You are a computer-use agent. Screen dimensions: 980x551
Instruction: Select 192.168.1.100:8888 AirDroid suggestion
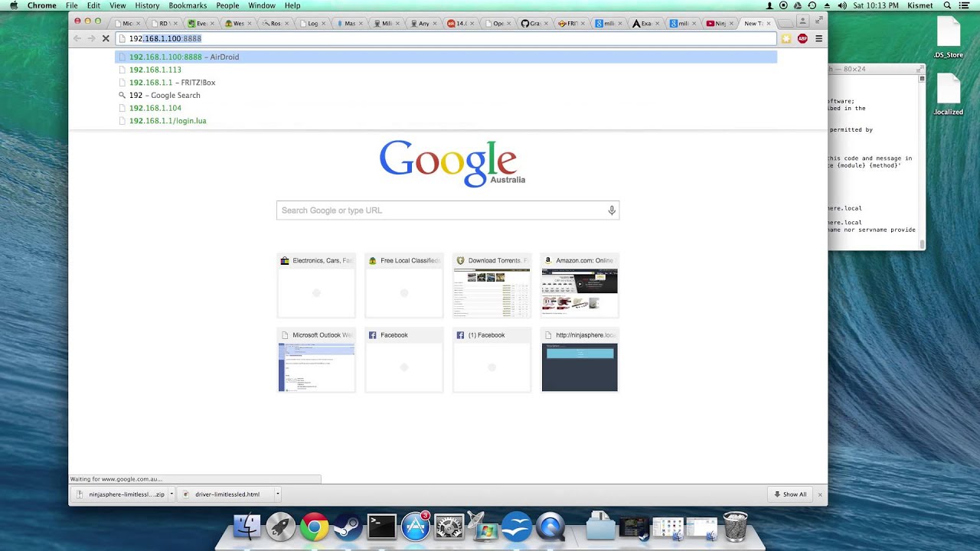[446, 57]
